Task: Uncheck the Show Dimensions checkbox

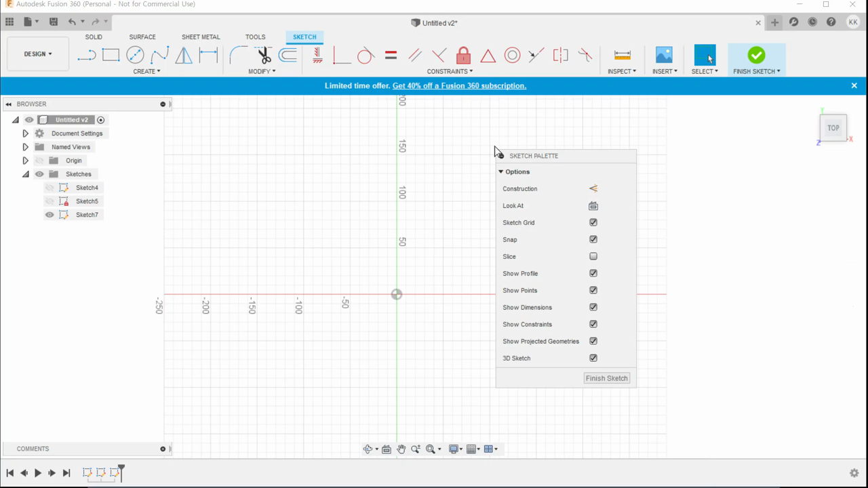Action: [593, 307]
